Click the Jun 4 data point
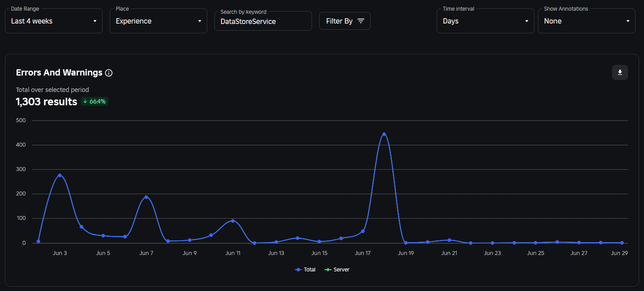The width and height of the screenshot is (644, 291). click(x=81, y=227)
